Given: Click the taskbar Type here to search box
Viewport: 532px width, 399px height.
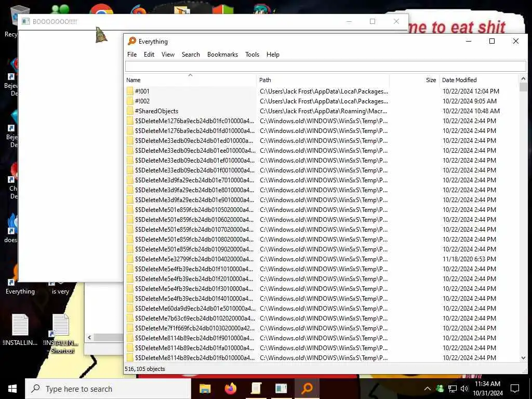Looking at the screenshot, I should pos(108,389).
